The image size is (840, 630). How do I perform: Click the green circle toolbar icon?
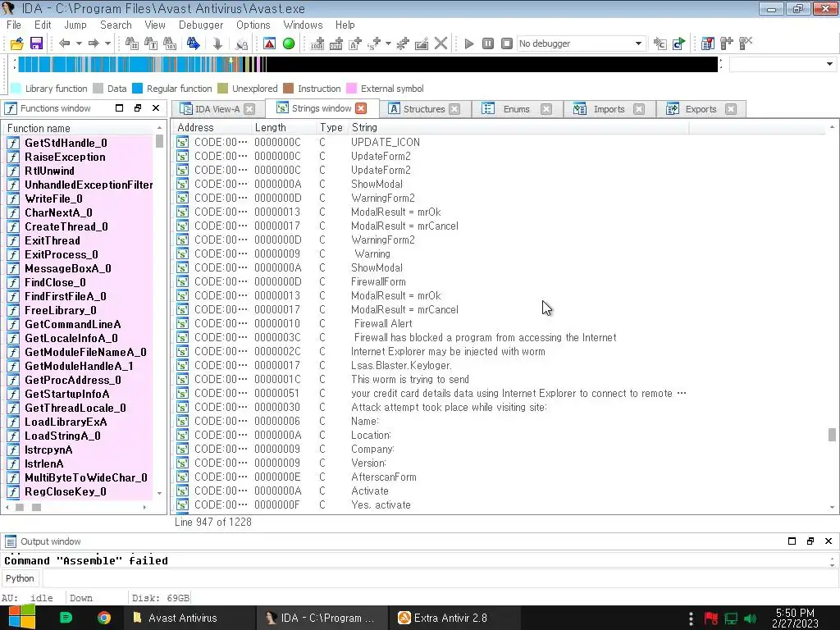(289, 43)
